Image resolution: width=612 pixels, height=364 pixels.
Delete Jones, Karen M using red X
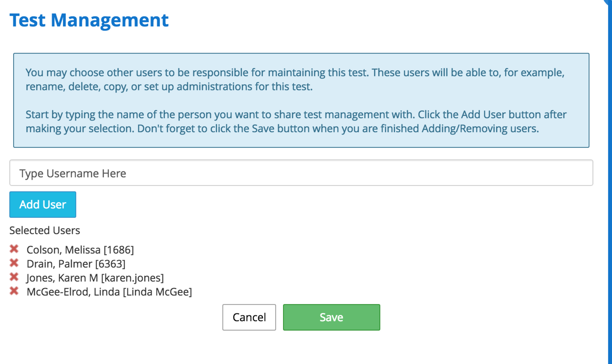coord(14,277)
